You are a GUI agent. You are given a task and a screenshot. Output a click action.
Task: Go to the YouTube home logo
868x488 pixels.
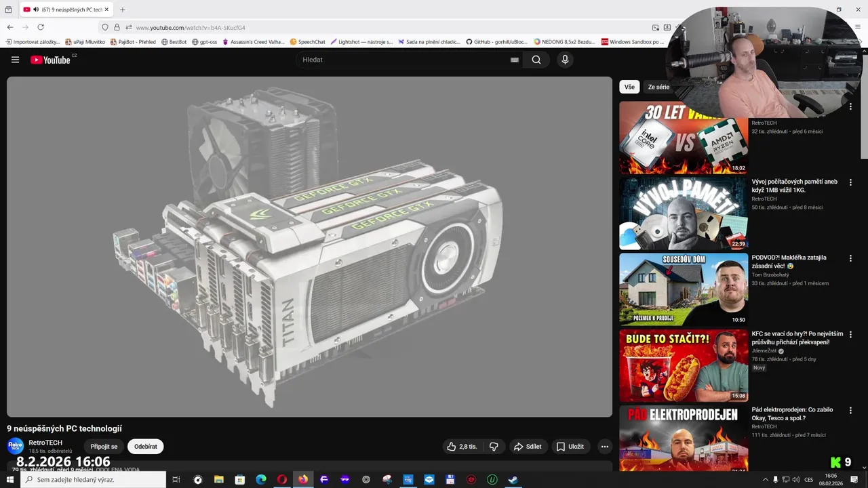pos(50,60)
